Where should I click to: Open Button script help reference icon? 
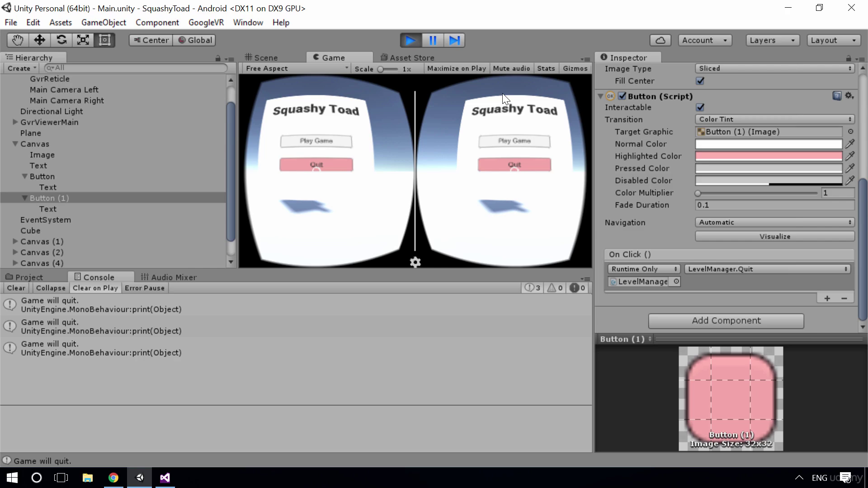837,96
